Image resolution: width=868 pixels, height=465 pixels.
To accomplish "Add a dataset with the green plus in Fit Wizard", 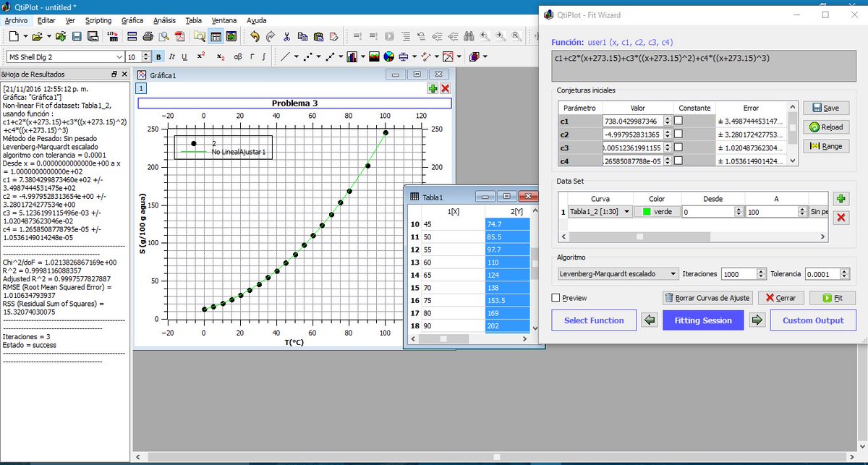I will coord(841,199).
